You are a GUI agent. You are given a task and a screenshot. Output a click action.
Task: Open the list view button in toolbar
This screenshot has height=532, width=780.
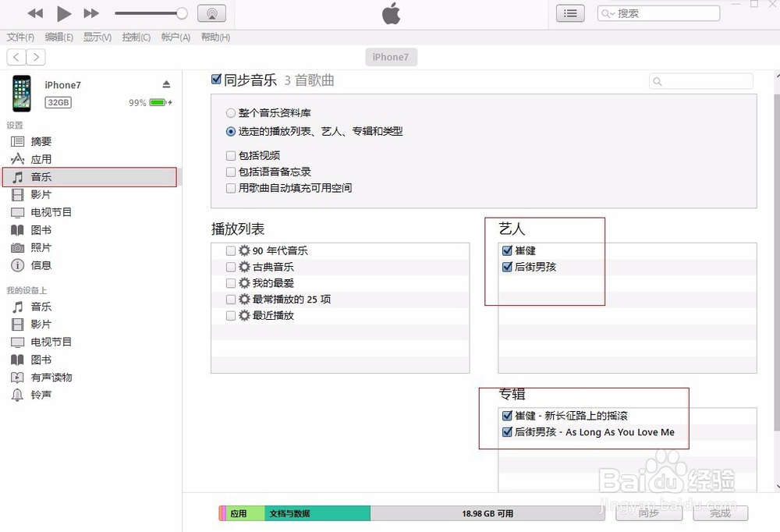[x=570, y=13]
